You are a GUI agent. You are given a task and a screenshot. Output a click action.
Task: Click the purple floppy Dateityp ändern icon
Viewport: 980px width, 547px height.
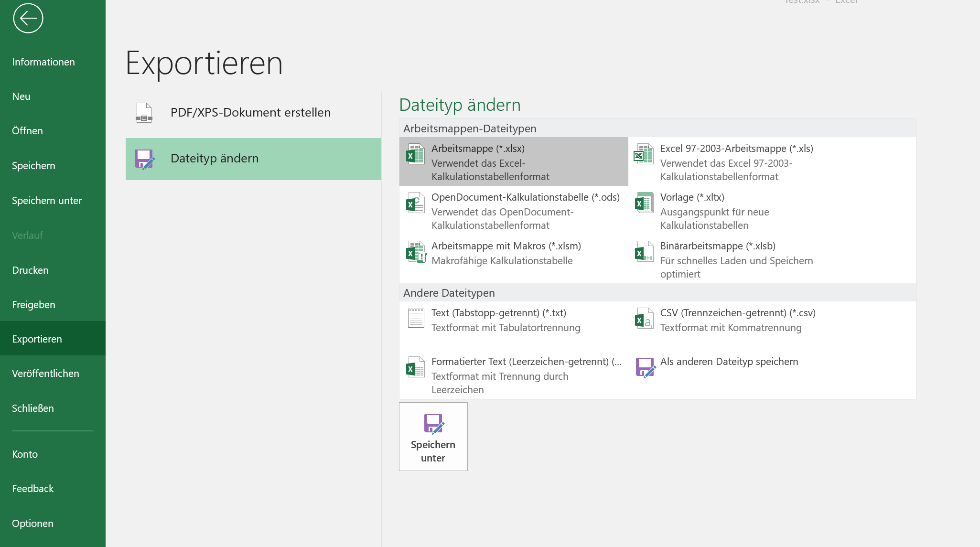[x=145, y=160]
